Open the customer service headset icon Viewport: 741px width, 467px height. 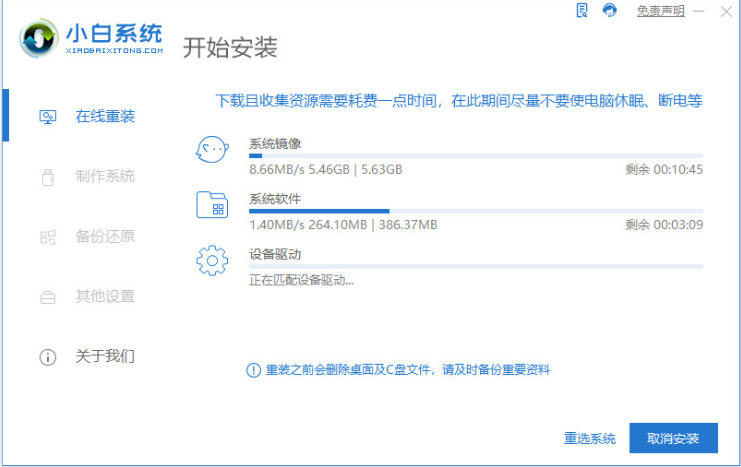(610, 10)
